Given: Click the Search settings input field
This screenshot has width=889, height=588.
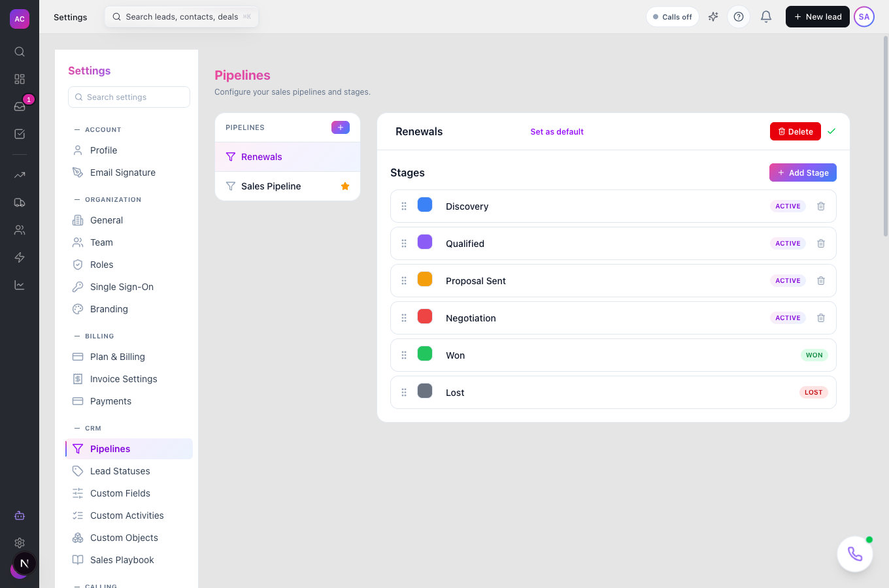Looking at the screenshot, I should point(129,97).
